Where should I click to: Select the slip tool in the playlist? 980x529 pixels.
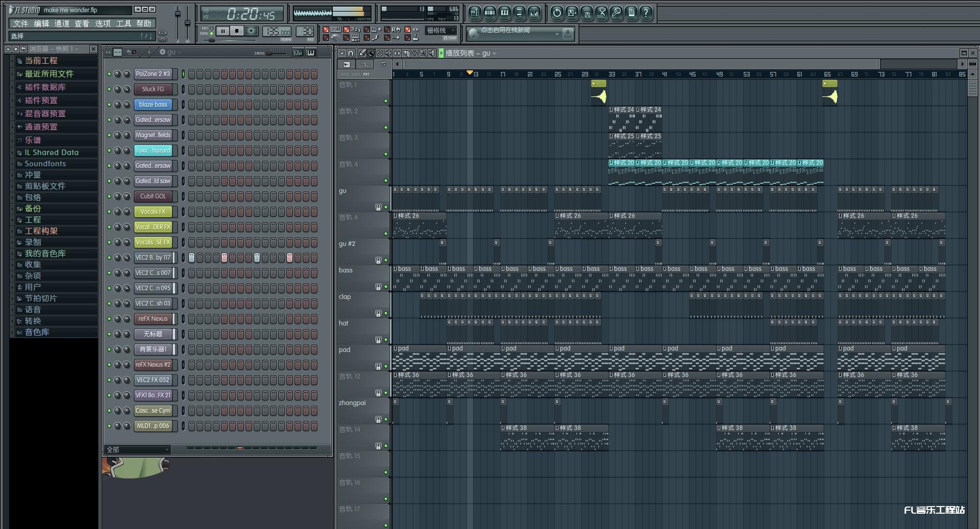(x=397, y=53)
